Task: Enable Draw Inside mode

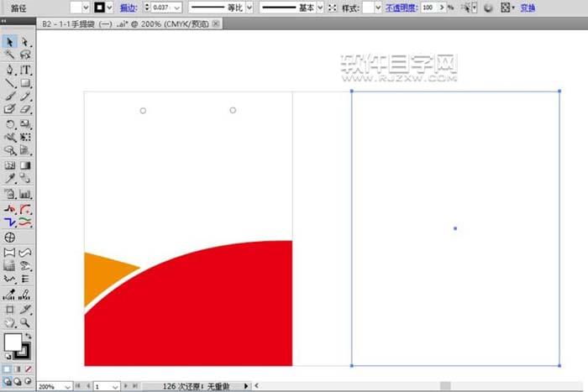Action: (x=28, y=381)
